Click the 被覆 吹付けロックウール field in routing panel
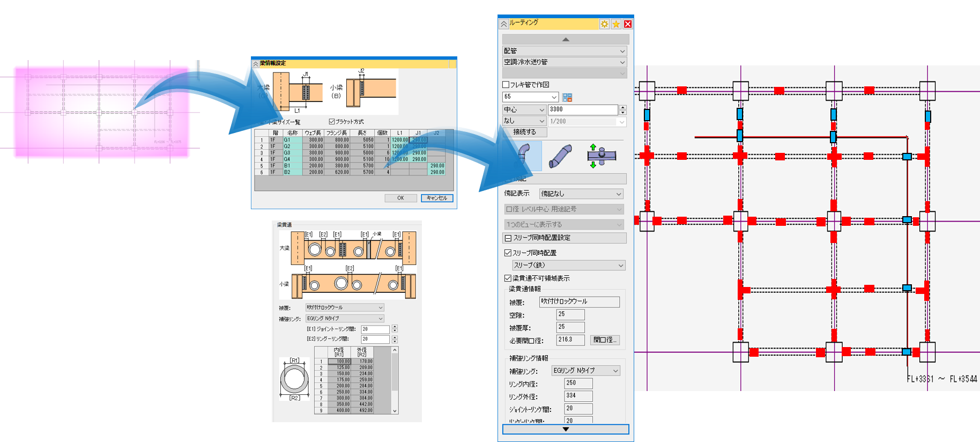Viewport: 980px width, 442px height. [579, 302]
